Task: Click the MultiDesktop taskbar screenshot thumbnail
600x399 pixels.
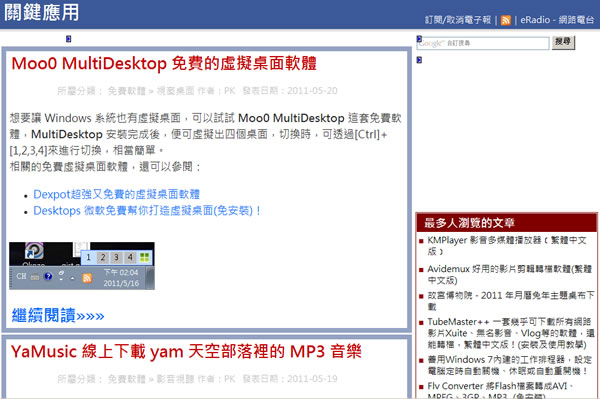Action: pos(82,265)
